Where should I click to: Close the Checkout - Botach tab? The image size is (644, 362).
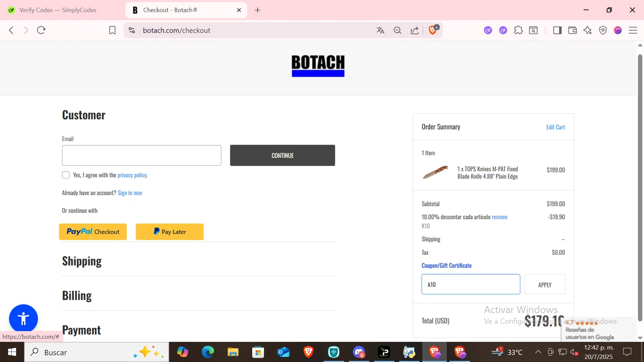pos(239,10)
